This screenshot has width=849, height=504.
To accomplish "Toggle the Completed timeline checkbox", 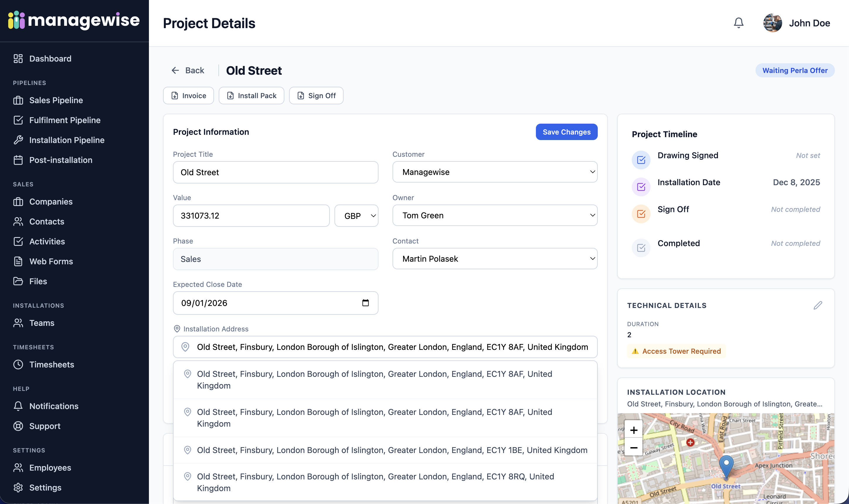I will coord(641,248).
